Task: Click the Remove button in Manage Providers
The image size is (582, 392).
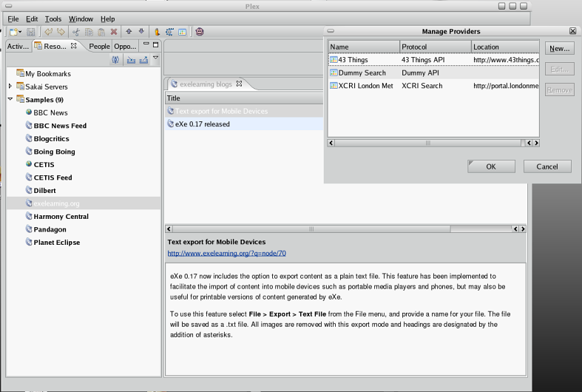Action: [559, 89]
